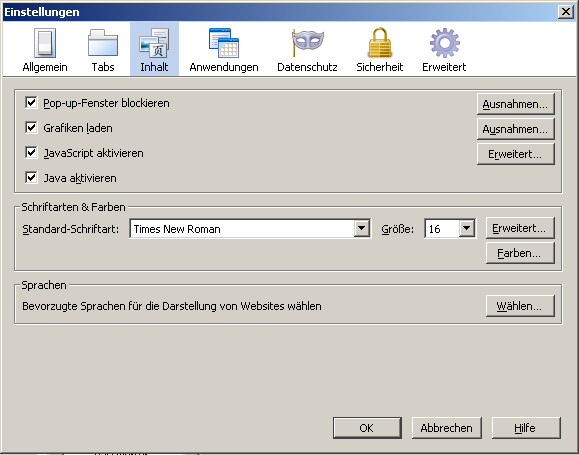Viewport: 579px width, 455px height.
Task: Click Wählen for preferred languages
Action: tap(520, 306)
